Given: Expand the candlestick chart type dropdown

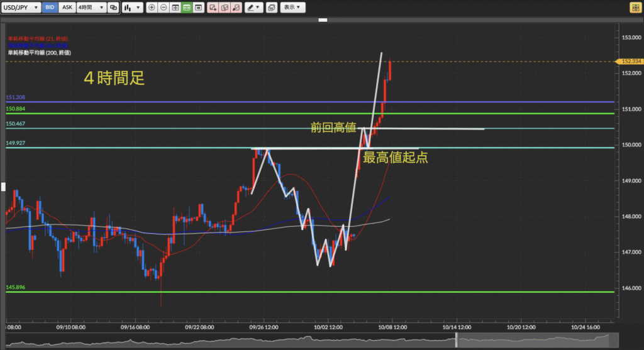Looking at the screenshot, I should click(x=131, y=8).
